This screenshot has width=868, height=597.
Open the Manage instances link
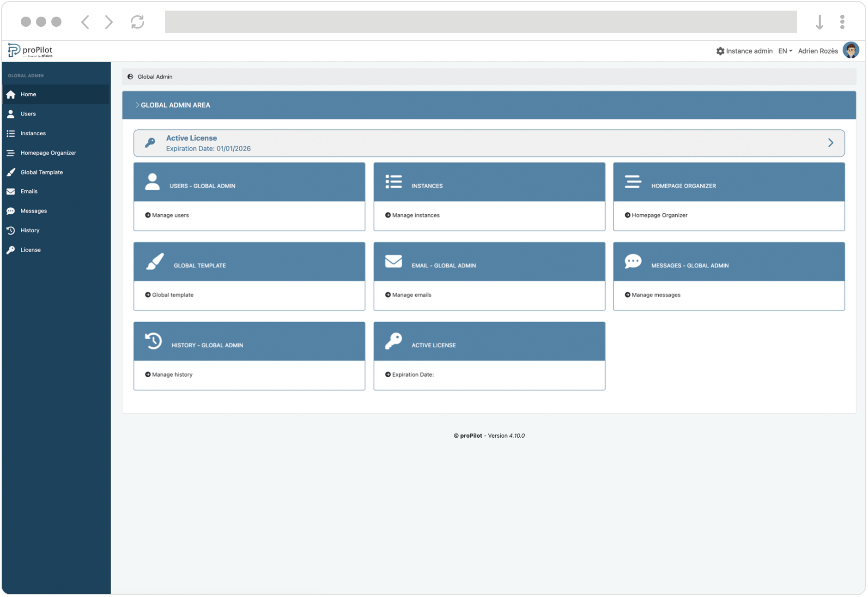(415, 216)
